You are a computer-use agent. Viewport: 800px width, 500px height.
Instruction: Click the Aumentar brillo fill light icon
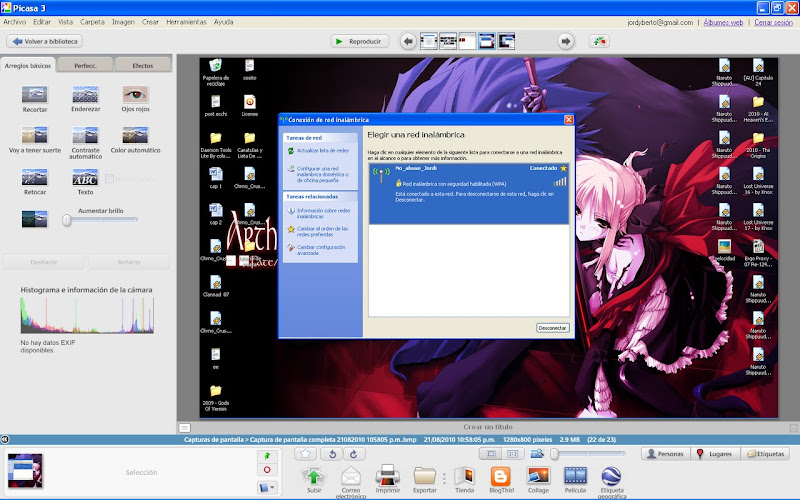click(x=35, y=219)
